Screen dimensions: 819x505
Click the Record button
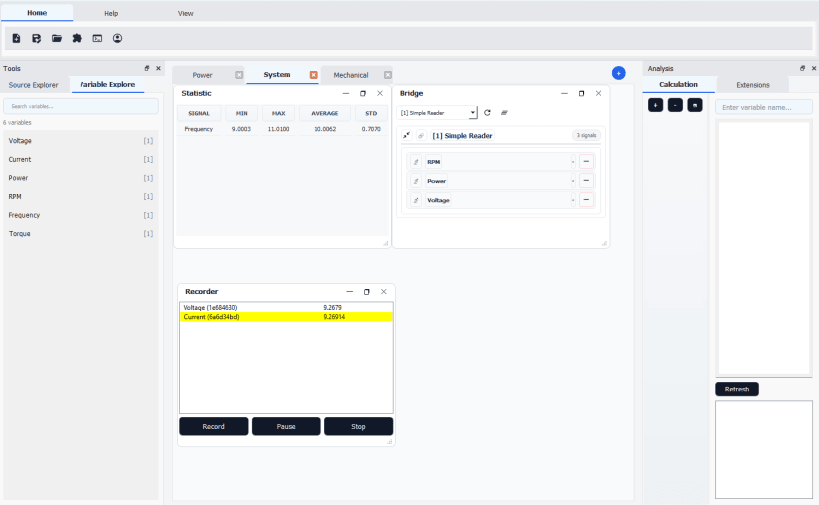coord(214,427)
